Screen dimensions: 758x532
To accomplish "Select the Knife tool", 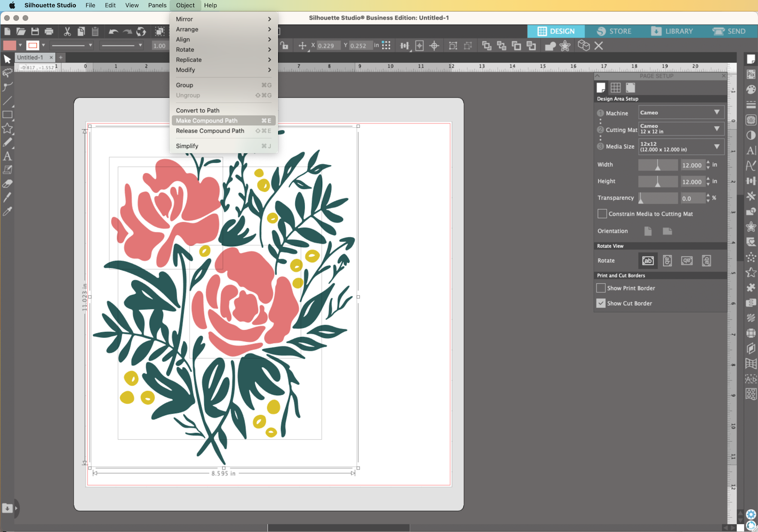I will pyautogui.click(x=7, y=197).
